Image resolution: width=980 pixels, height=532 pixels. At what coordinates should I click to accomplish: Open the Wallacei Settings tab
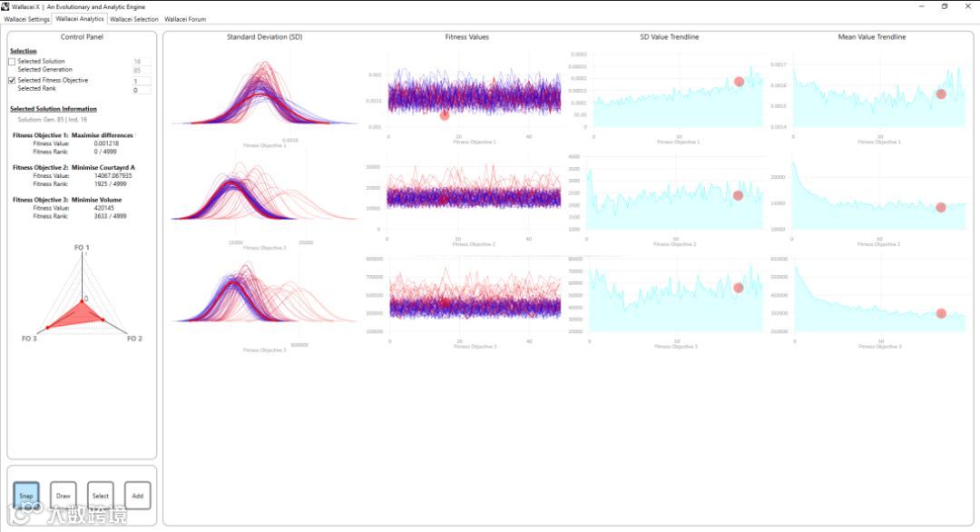point(27,19)
